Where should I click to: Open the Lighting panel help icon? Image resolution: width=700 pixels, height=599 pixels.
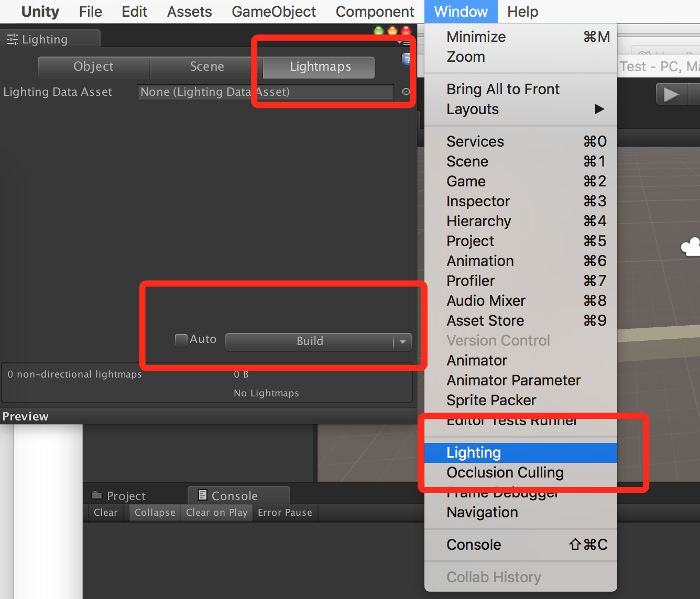406,59
